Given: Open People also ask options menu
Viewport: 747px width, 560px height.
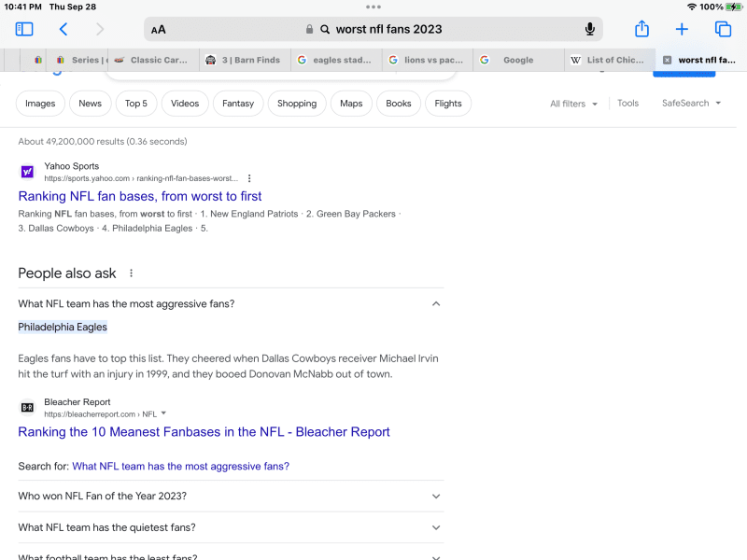Looking at the screenshot, I should click(131, 273).
